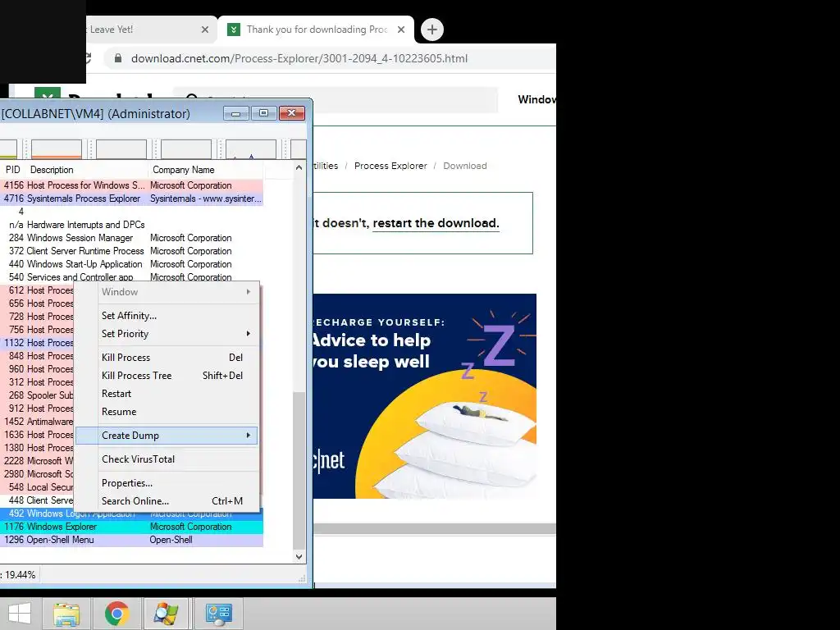Select the 1452 Antimalware process row
Screen dimensions: 840x630
click(x=36, y=422)
